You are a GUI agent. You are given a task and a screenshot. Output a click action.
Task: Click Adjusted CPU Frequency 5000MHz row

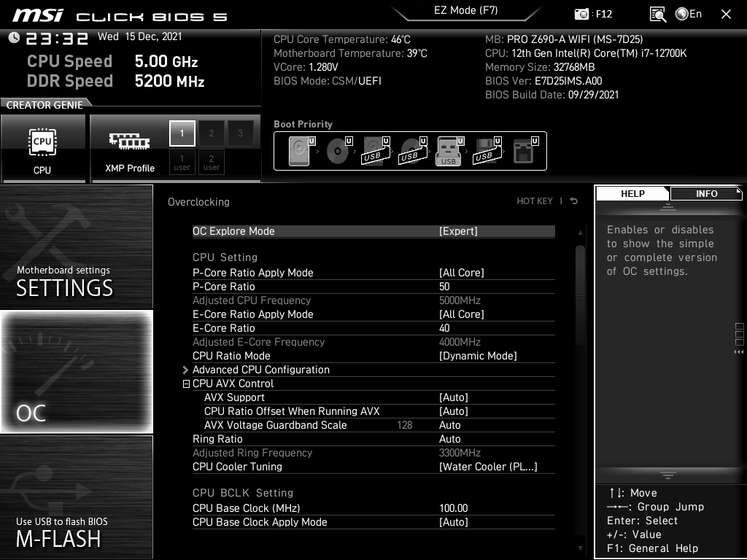click(373, 300)
